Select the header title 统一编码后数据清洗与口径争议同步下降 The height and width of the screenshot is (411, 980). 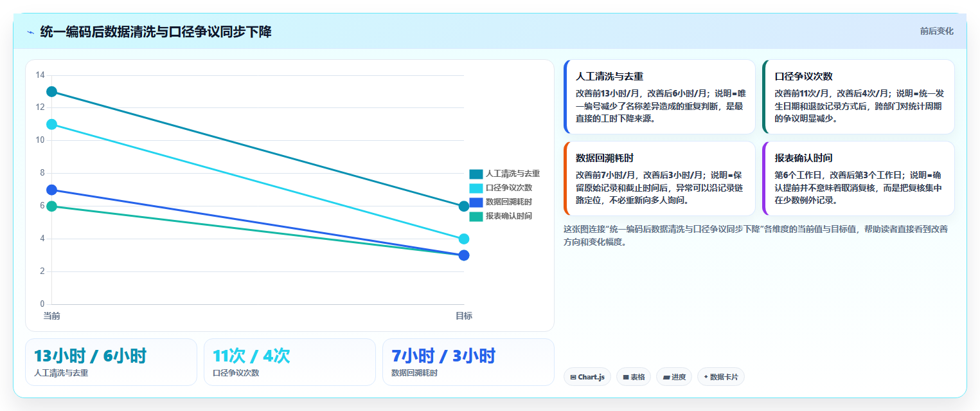click(156, 32)
